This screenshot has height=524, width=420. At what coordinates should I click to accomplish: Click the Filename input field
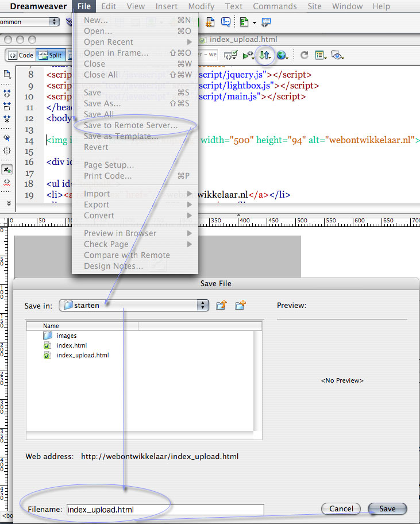coord(165,510)
